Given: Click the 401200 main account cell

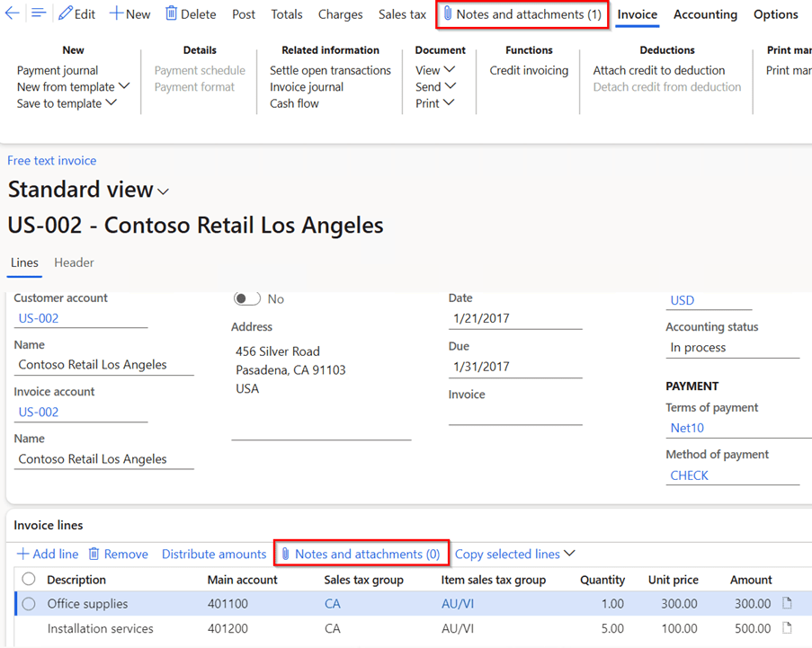Looking at the screenshot, I should click(228, 628).
